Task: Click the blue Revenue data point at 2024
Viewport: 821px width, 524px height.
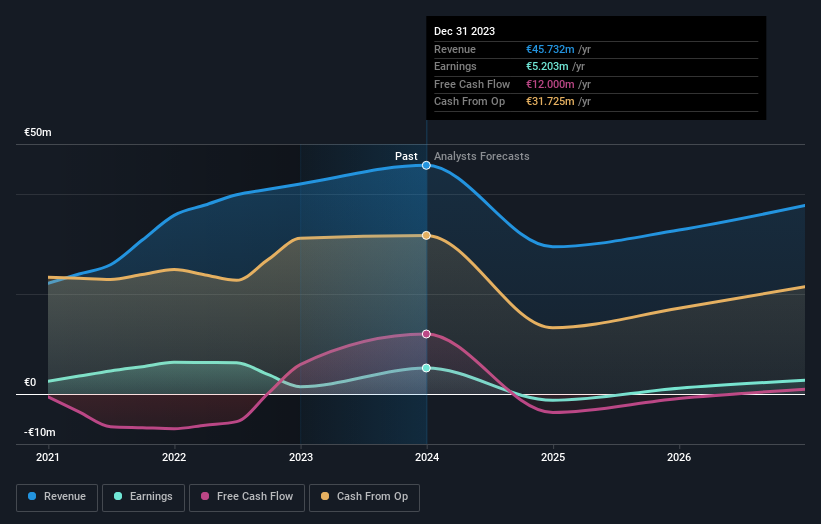Action: [426, 165]
